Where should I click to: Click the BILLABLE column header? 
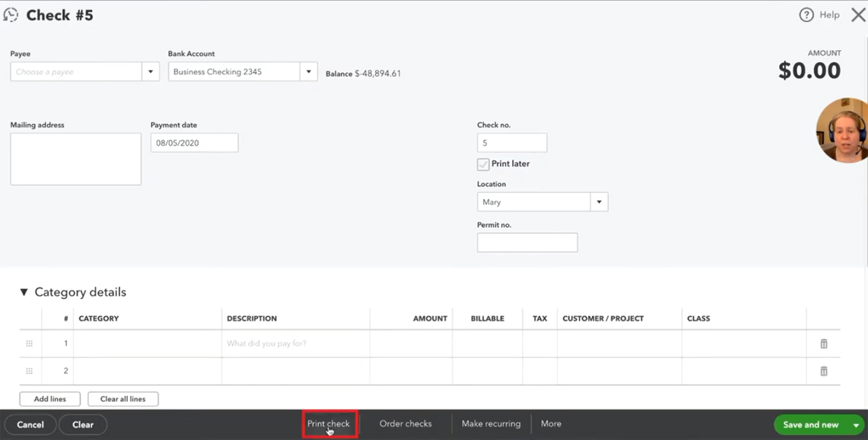[487, 319]
